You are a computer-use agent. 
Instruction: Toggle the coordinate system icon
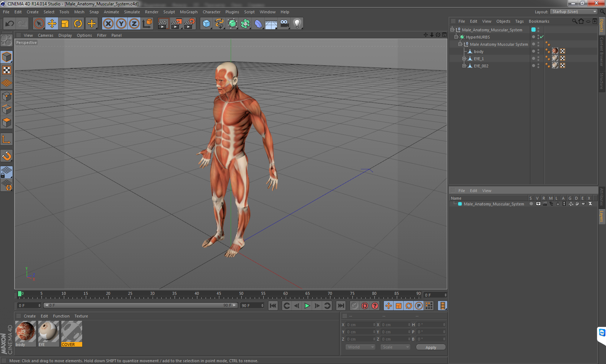[x=147, y=24]
